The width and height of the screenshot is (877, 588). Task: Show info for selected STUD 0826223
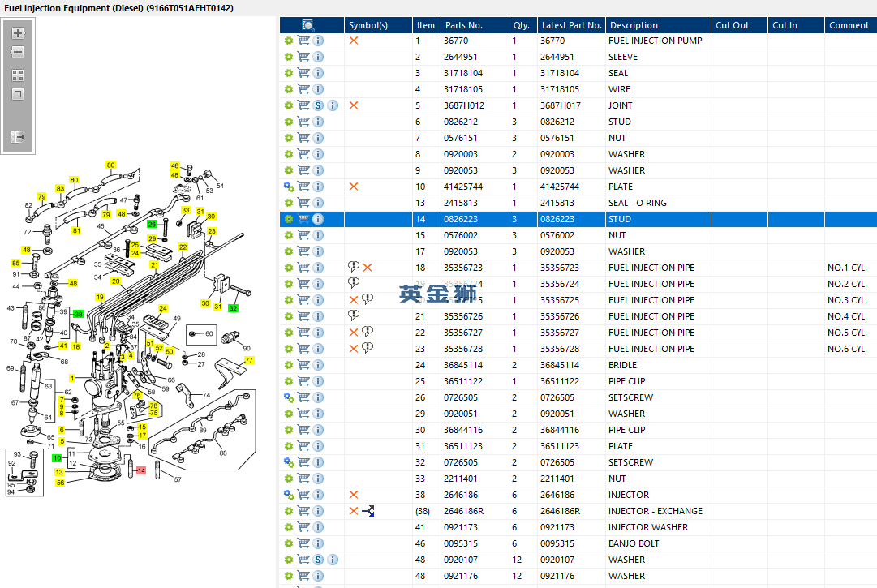point(318,218)
